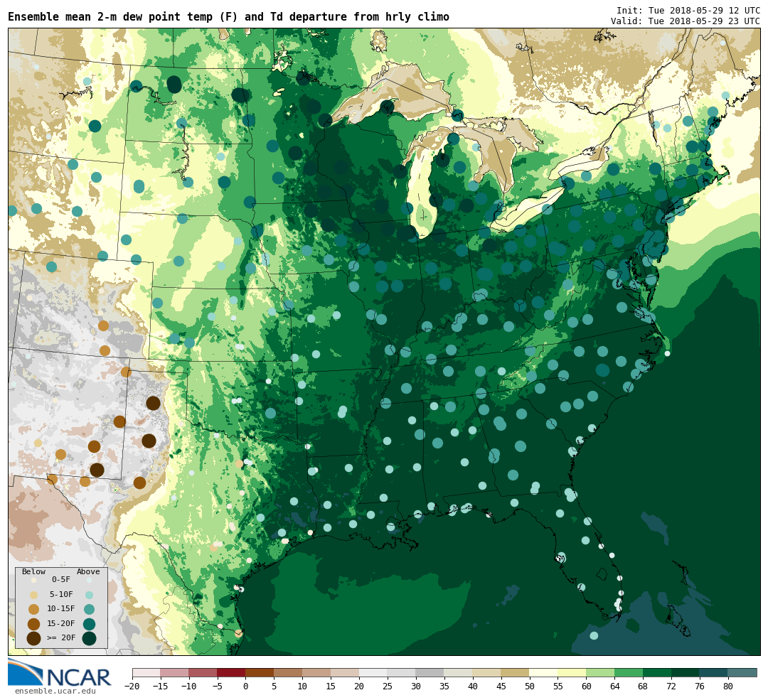Click color bar swatch between 10 and 15
Image resolution: width=768 pixels, height=700 pixels.
[x=317, y=672]
